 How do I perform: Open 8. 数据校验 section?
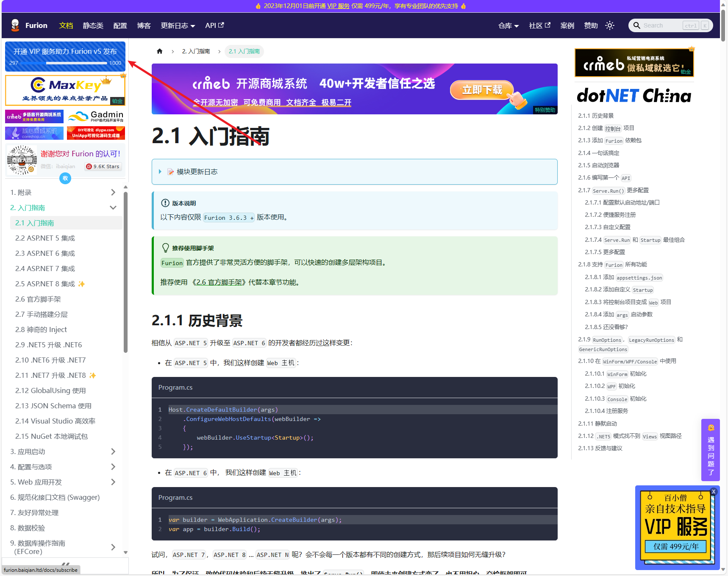tap(28, 528)
